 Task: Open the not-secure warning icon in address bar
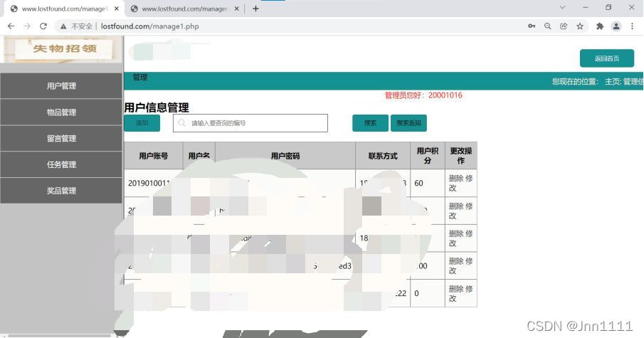pyautogui.click(x=63, y=26)
